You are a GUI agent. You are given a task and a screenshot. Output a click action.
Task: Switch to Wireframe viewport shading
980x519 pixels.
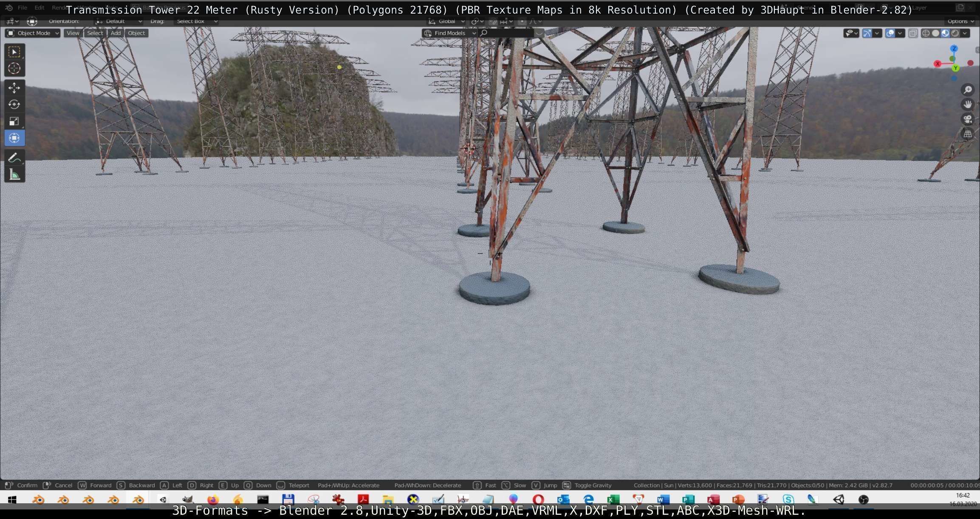click(926, 33)
